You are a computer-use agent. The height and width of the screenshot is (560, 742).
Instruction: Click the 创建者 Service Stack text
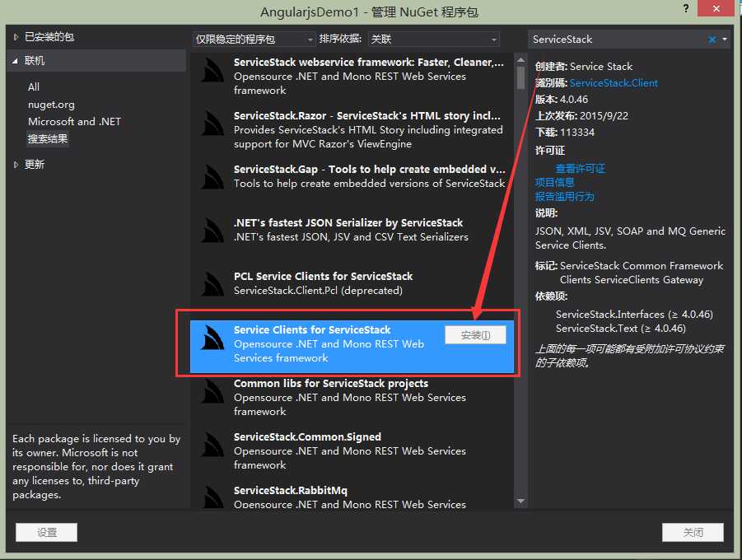584,66
